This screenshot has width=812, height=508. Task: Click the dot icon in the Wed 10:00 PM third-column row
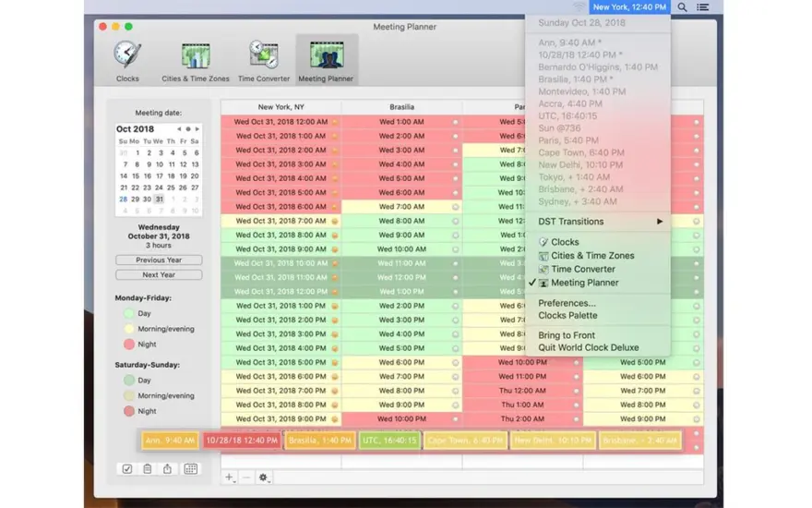[576, 363]
